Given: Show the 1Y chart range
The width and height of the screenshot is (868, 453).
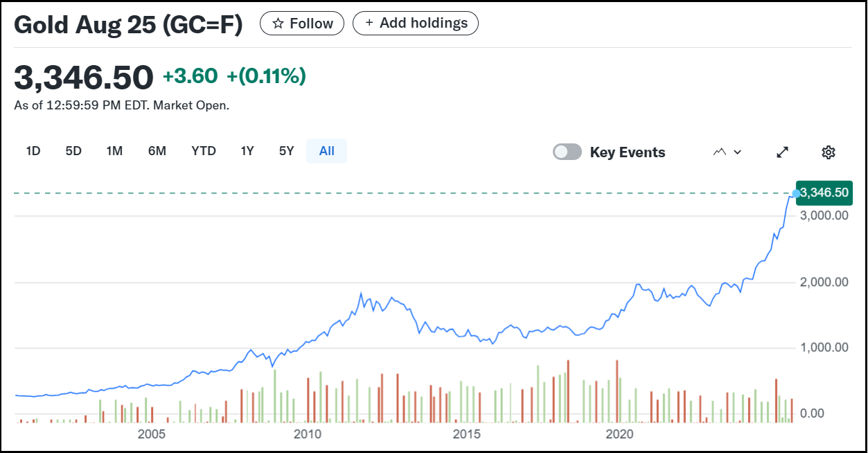Looking at the screenshot, I should click(x=247, y=151).
